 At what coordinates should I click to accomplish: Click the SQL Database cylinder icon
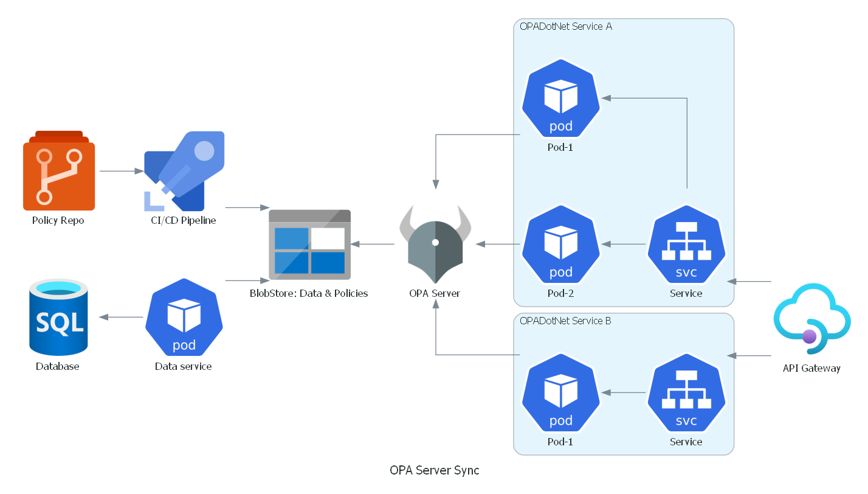pos(58,317)
